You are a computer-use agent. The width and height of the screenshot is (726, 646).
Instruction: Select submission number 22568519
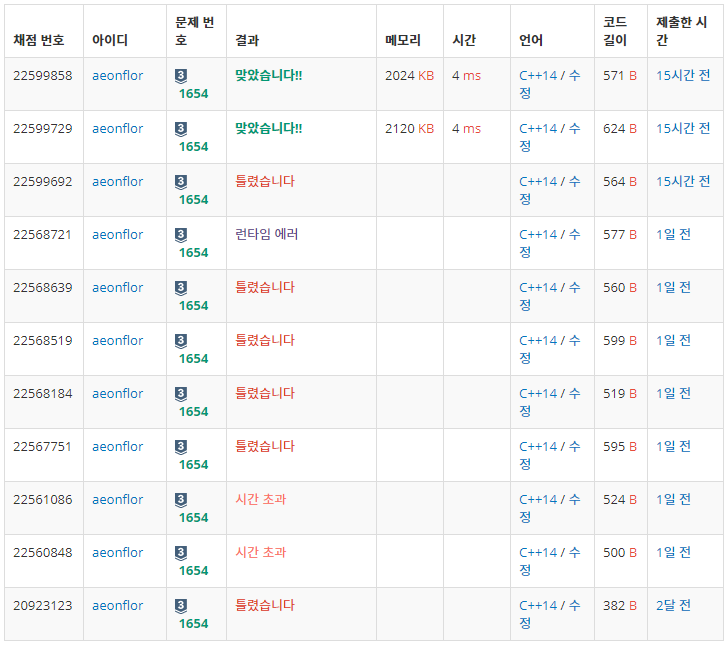click(x=43, y=341)
